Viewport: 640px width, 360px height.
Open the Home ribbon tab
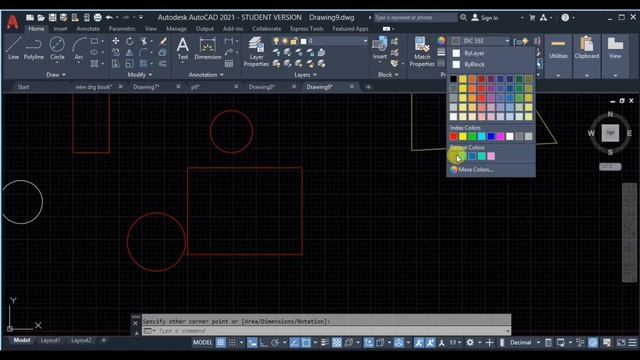click(x=36, y=29)
